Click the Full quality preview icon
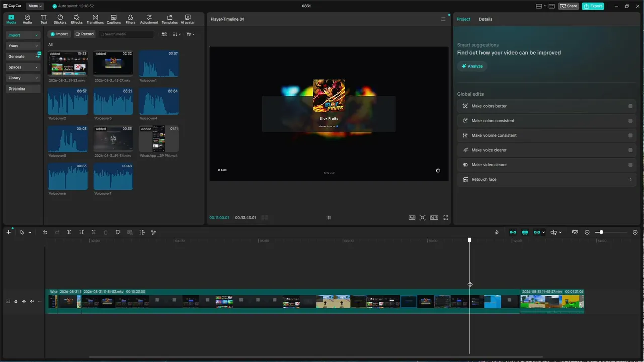This screenshot has width=644, height=362. tap(412, 218)
